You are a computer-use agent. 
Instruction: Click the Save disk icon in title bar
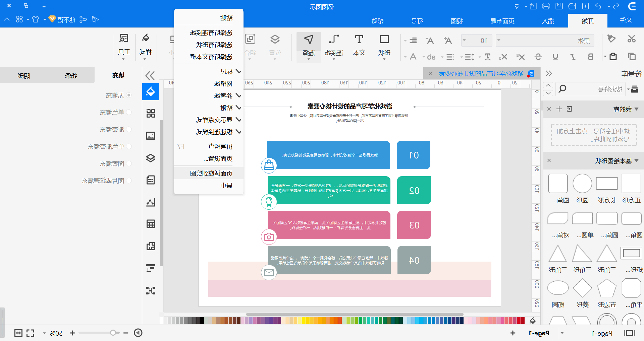[559, 6]
